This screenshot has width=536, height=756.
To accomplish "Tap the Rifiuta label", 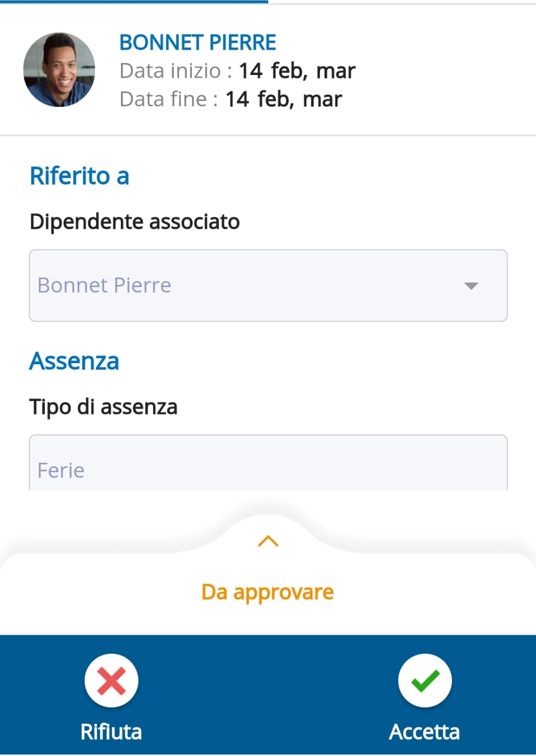I will click(x=111, y=732).
